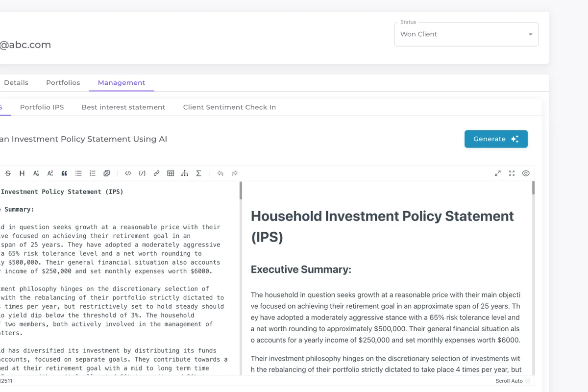The height and width of the screenshot is (392, 588).
Task: Insert a math formula with sigma icon
Action: tap(199, 173)
